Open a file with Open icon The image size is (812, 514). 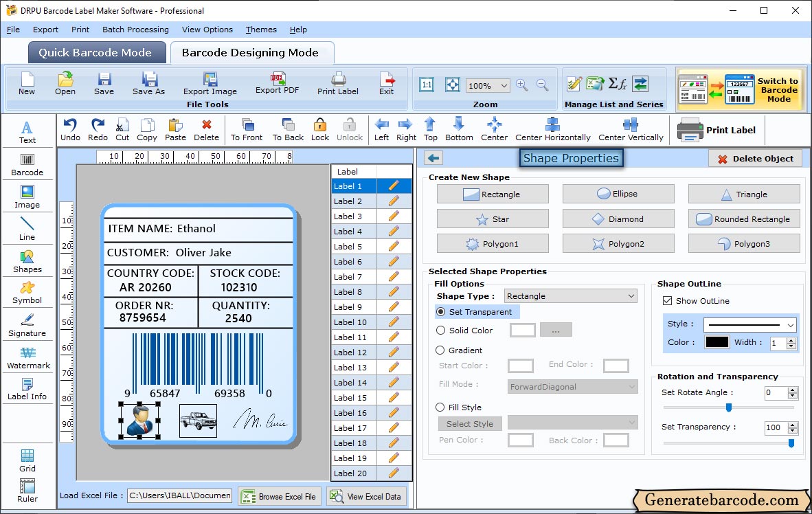pos(65,83)
